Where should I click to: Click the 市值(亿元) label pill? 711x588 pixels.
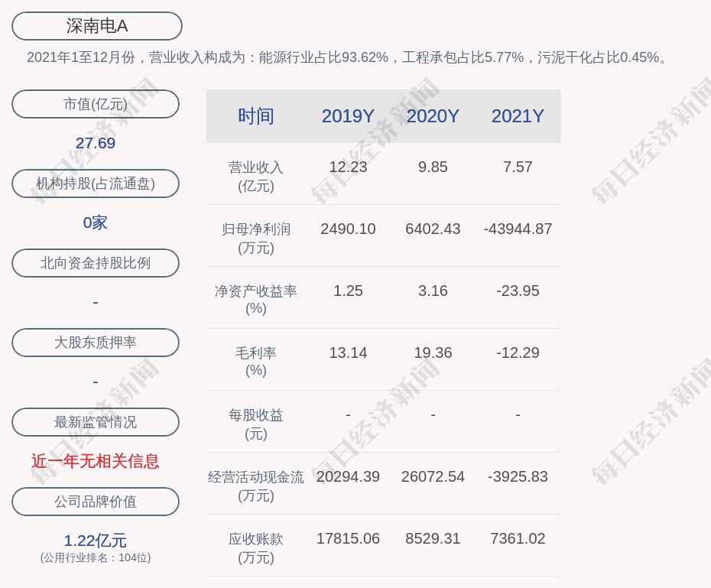pos(96,104)
